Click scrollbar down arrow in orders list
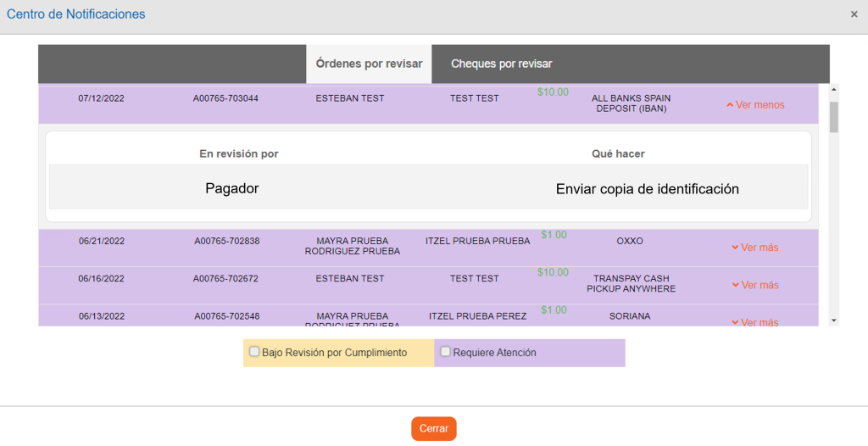Viewport: 868px width, 446px height. (x=833, y=321)
